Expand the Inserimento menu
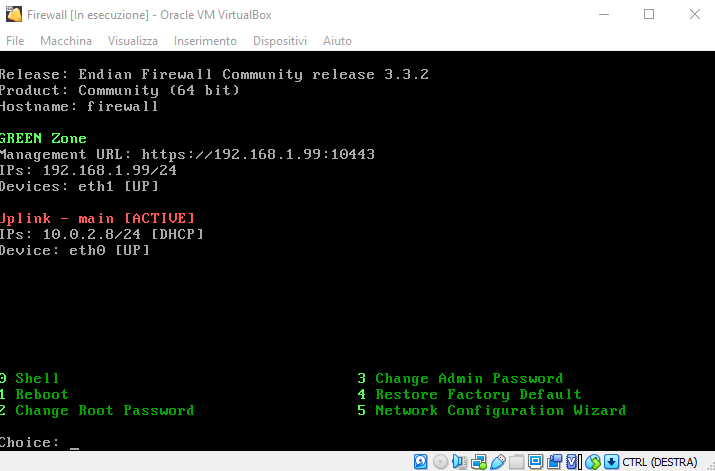Viewport: 715px width, 471px height. (x=205, y=41)
